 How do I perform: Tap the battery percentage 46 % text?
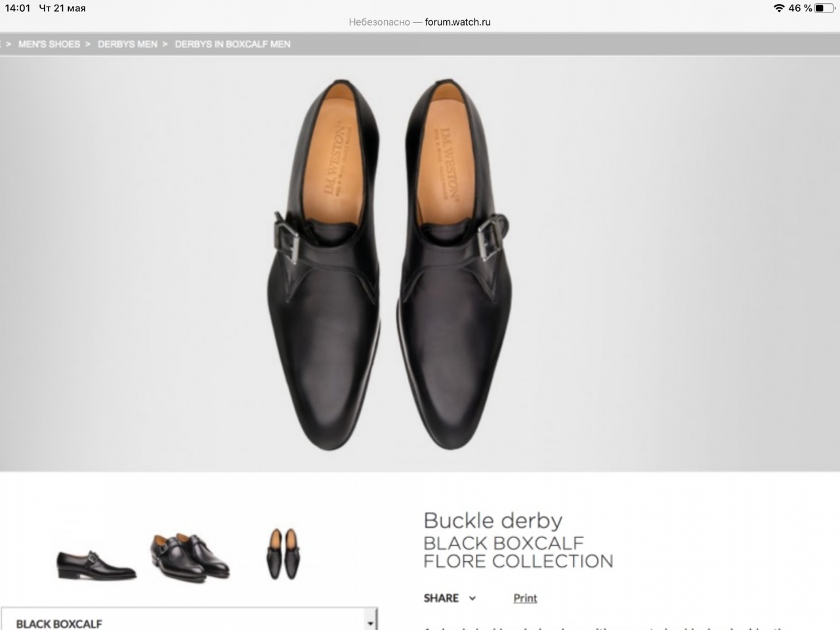[800, 9]
